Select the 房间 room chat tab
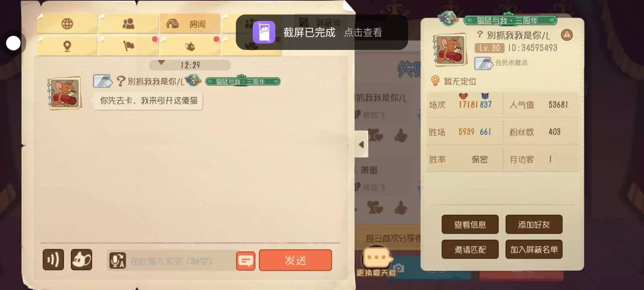 tap(190, 24)
